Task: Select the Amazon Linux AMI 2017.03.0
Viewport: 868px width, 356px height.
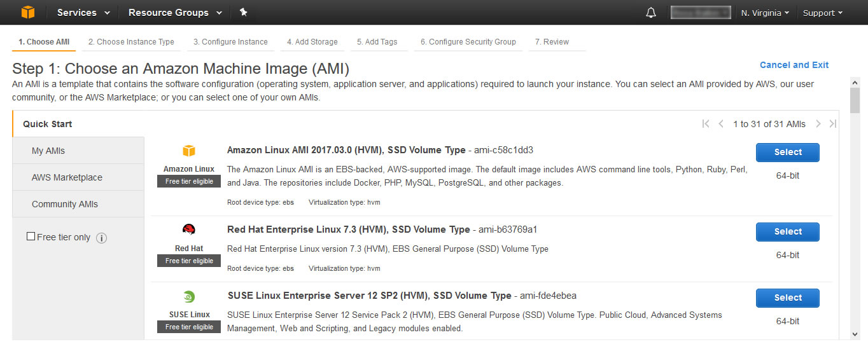Action: (788, 153)
